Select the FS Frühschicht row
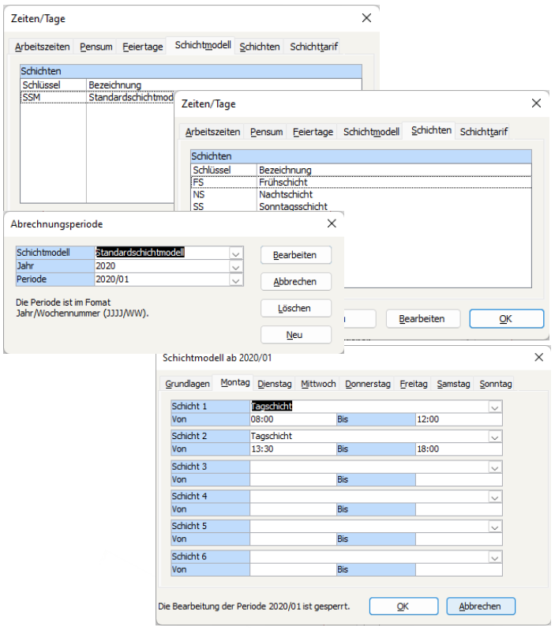The width and height of the screenshot is (555, 631). [361, 182]
